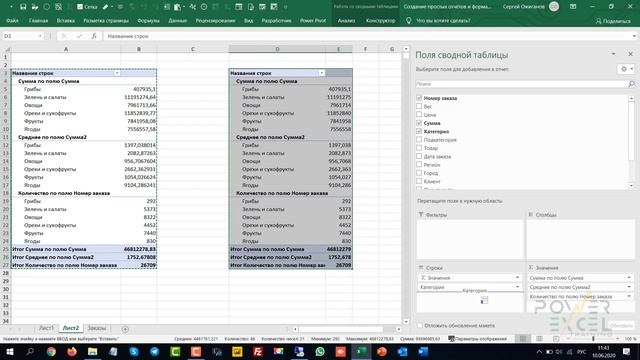The width and height of the screenshot is (640, 360).
Task: Click the eraser clear icon in toolbar
Action: 105,7
